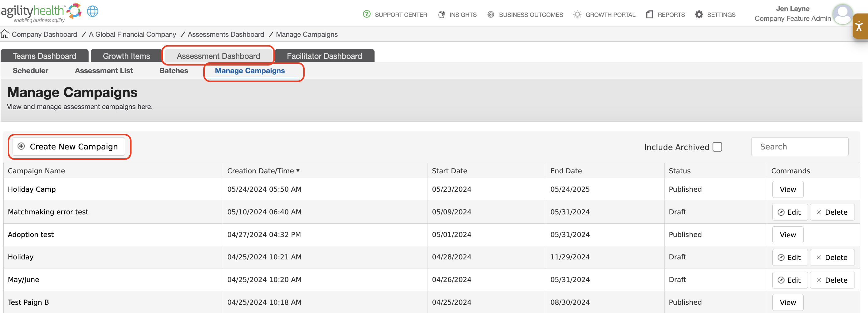Click Company Dashboard breadcrumb
The height and width of the screenshot is (313, 868).
(44, 34)
